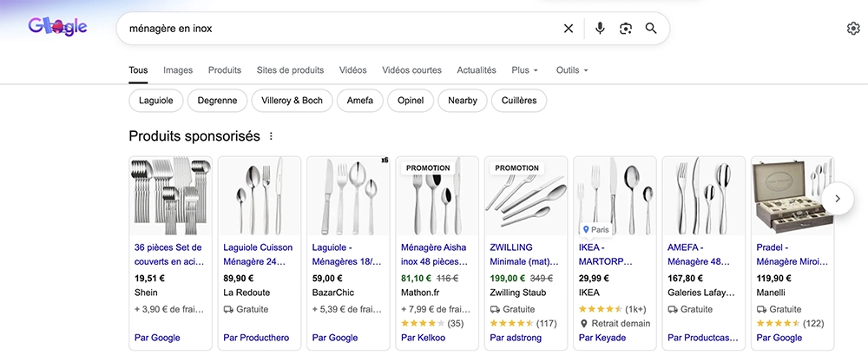Click the Paris location pin on IKEA card
The width and height of the screenshot is (868, 362).
tap(586, 229)
